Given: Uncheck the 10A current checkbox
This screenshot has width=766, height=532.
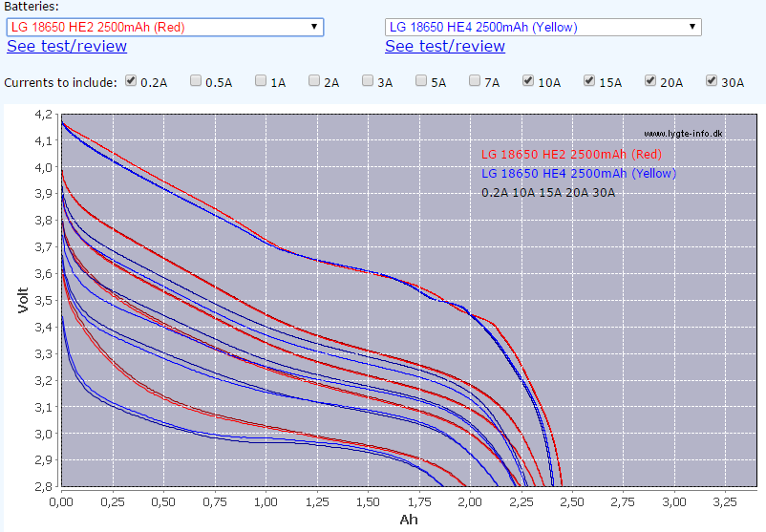Looking at the screenshot, I should (x=528, y=80).
